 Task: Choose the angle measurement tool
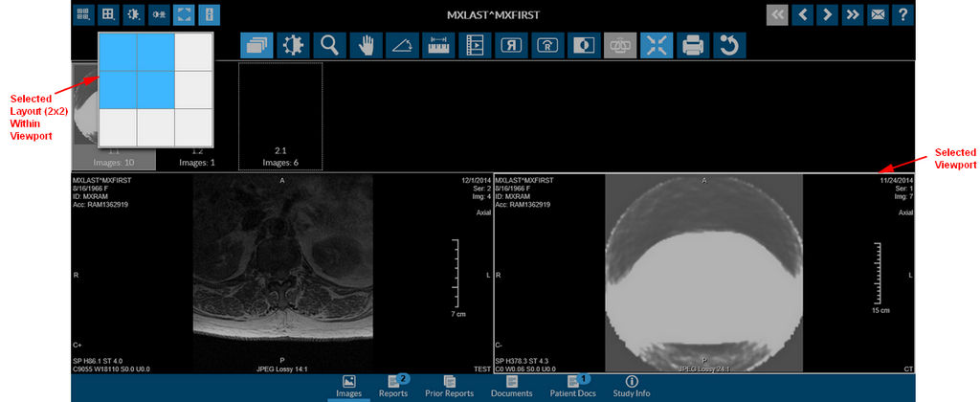pyautogui.click(x=401, y=45)
